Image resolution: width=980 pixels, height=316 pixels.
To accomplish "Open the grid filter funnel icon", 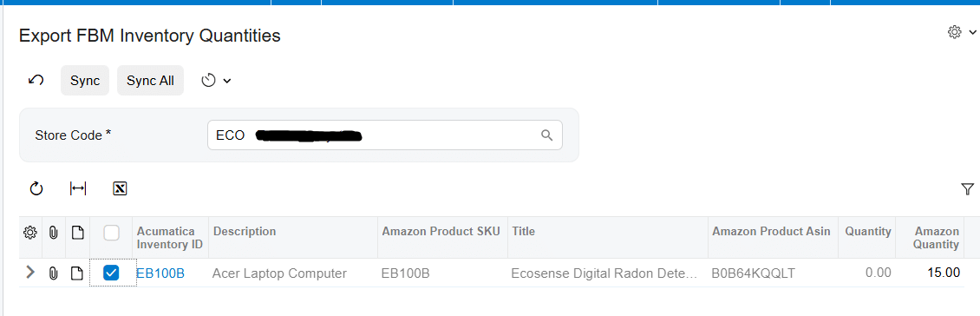I will point(967,189).
